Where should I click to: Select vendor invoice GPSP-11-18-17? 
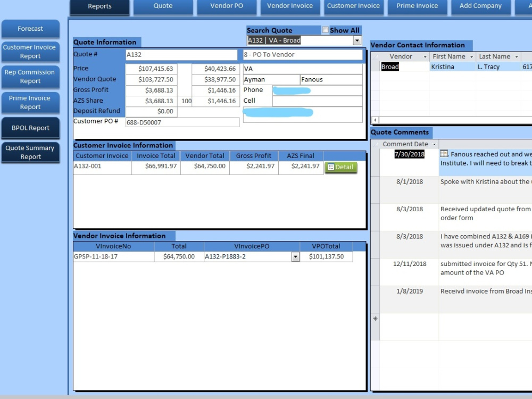[114, 256]
